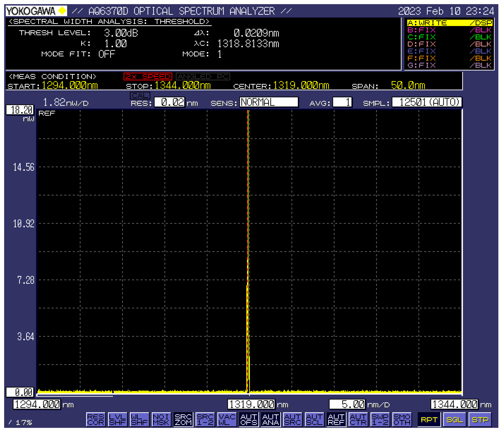Adjust the 18.20 nW reference level value
The height and width of the screenshot is (432, 504).
coord(20,110)
